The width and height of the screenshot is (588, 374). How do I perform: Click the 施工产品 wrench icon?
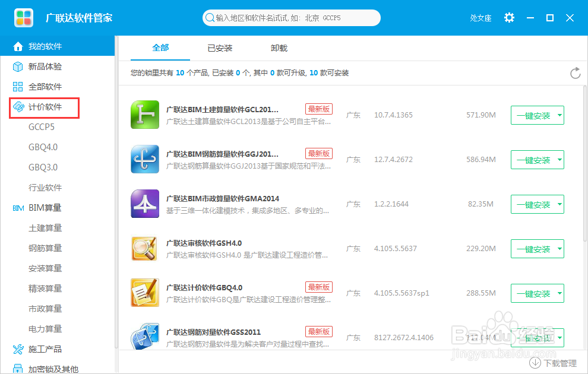point(18,349)
